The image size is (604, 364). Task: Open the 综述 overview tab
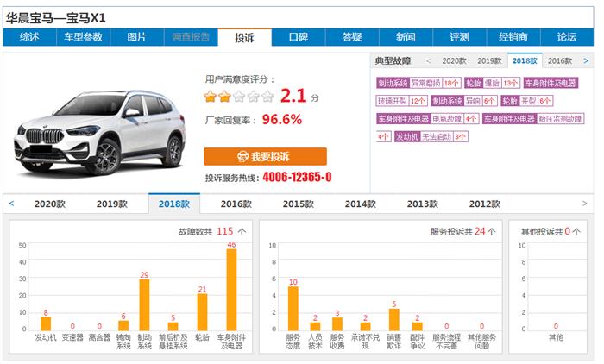[x=29, y=37]
